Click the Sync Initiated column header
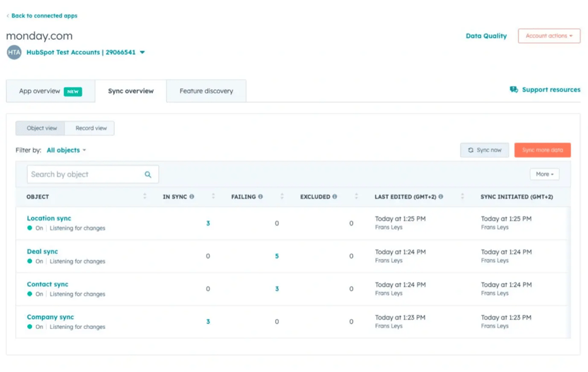This screenshot has height=372, width=588. (x=517, y=196)
